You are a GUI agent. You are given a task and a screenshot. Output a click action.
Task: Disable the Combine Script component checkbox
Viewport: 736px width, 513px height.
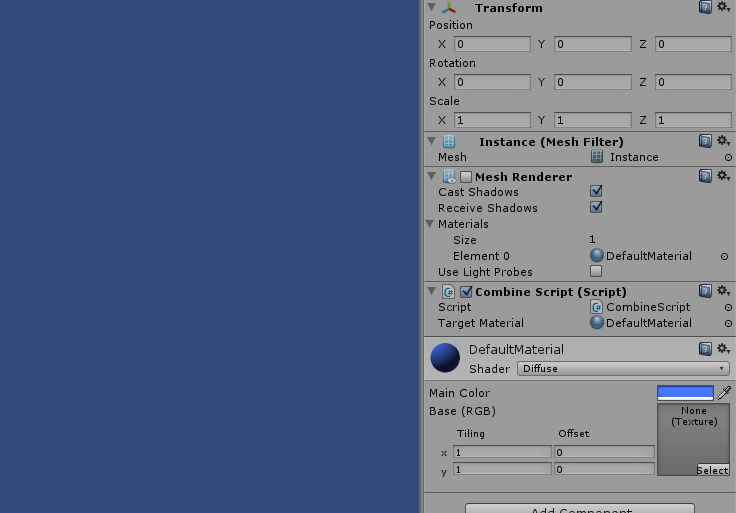[466, 292]
